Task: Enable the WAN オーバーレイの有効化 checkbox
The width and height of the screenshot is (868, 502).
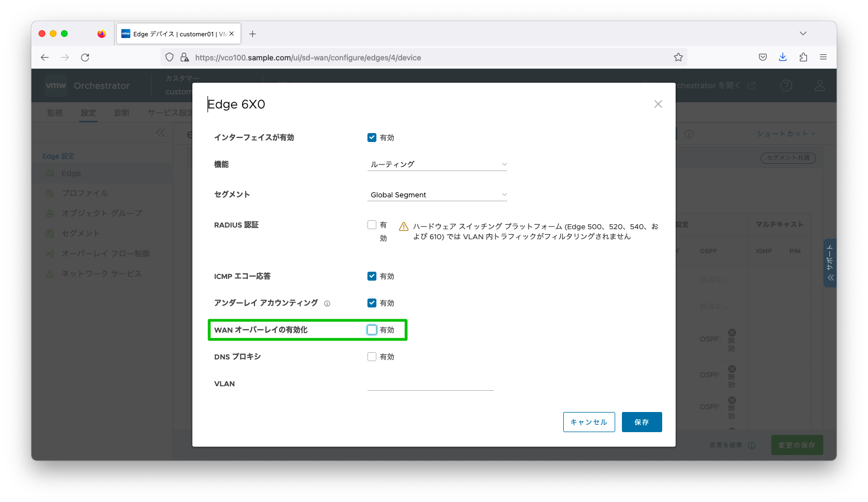Action: coord(372,330)
